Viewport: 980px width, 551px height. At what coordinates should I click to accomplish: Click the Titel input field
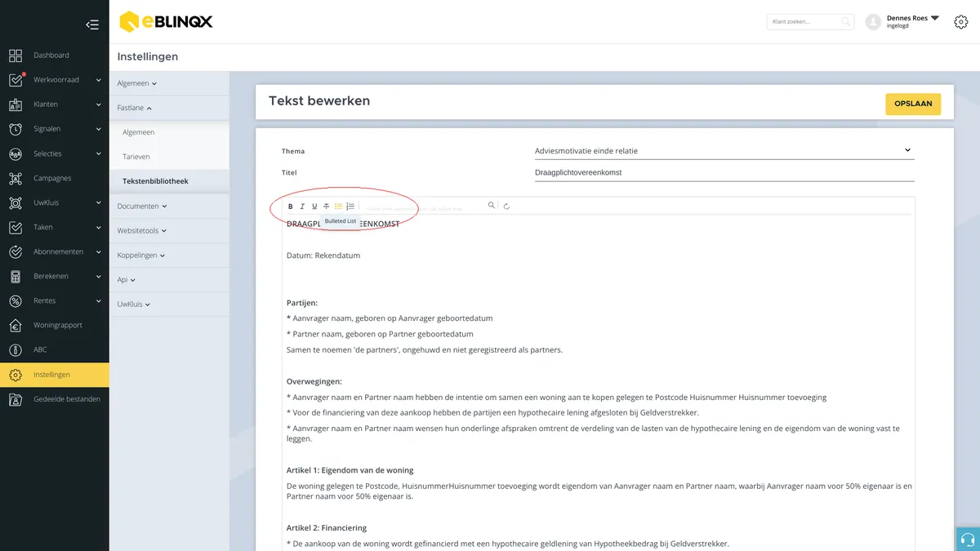click(723, 172)
